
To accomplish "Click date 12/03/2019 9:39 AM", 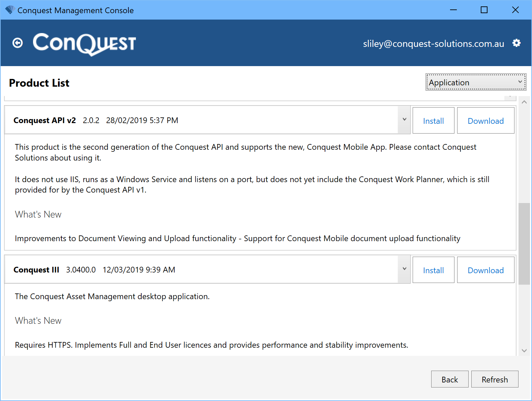I will 139,270.
